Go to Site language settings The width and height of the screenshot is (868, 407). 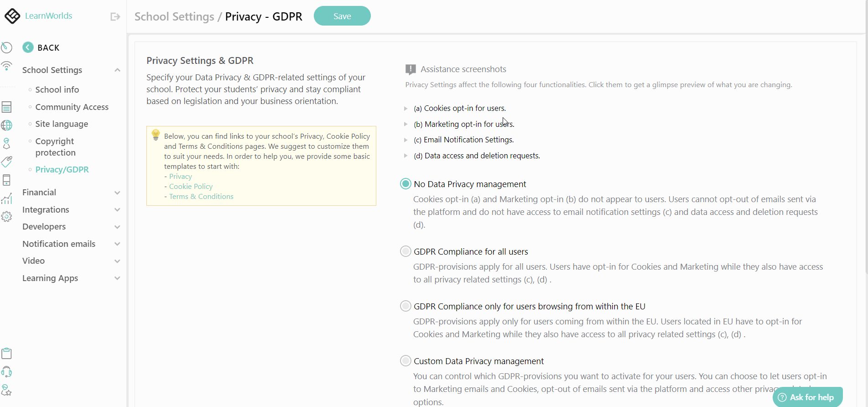(x=62, y=124)
